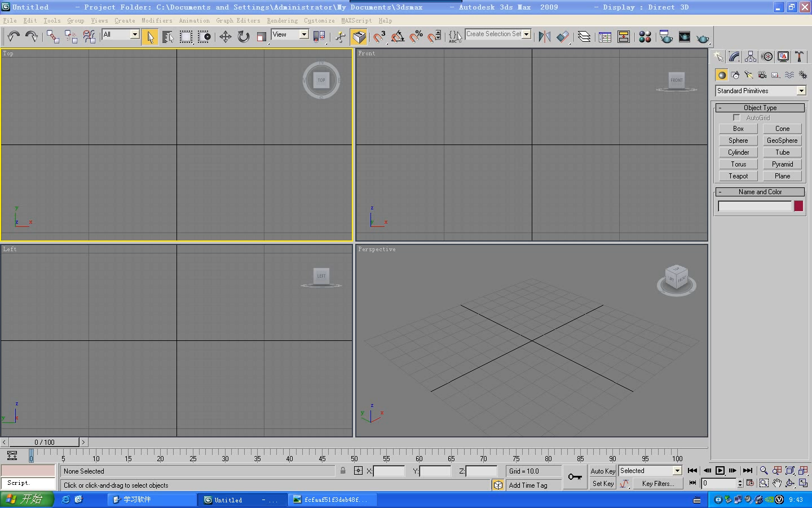The height and width of the screenshot is (508, 812).
Task: Open the Modifiers menu
Action: point(157,20)
